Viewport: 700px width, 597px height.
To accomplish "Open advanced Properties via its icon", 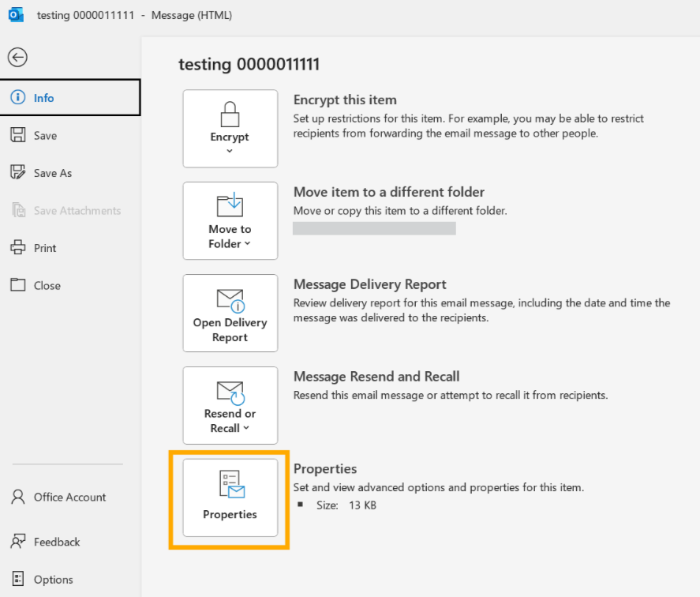I will (x=230, y=485).
